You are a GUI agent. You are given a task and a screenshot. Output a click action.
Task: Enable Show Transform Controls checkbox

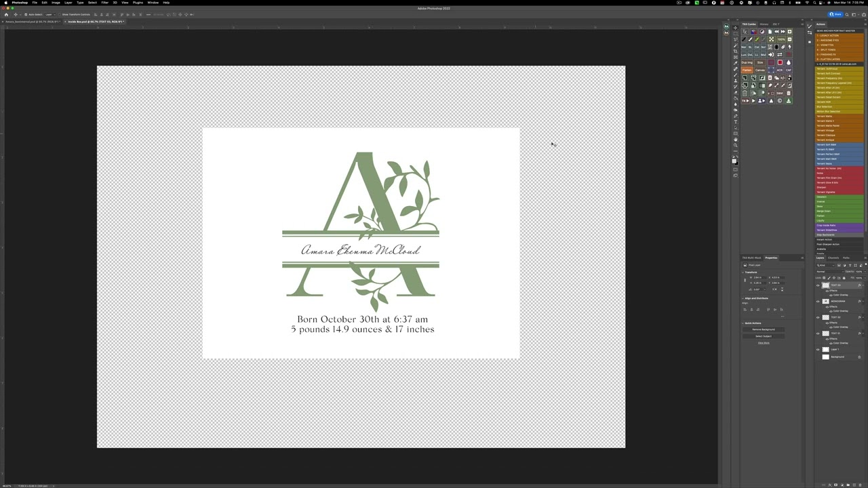coord(60,14)
